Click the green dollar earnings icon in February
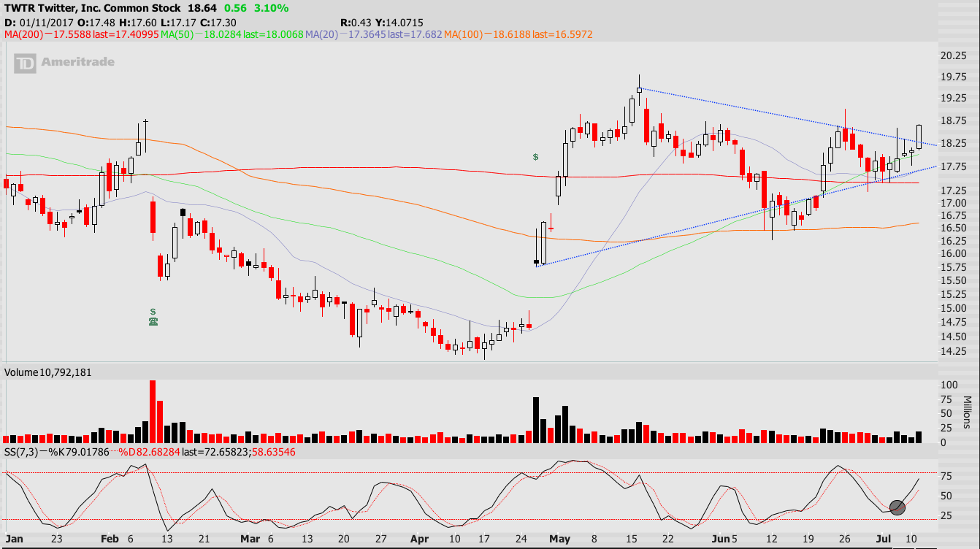The image size is (980, 549). 153,312
